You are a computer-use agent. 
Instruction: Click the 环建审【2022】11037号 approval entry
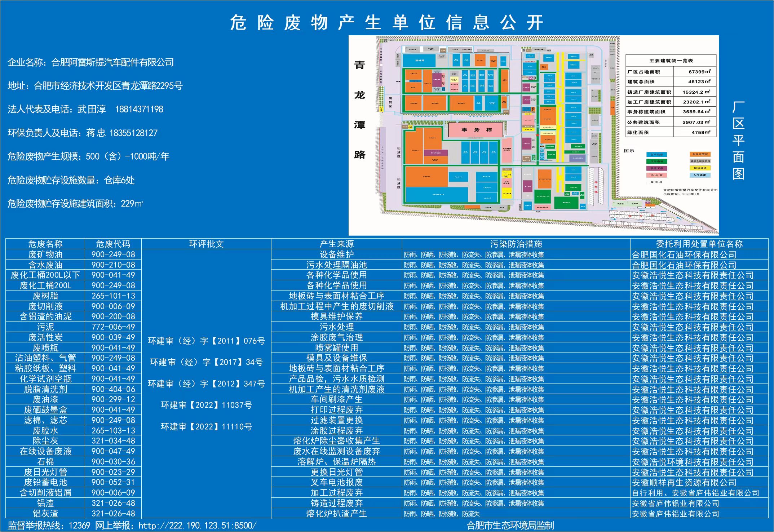point(206,405)
